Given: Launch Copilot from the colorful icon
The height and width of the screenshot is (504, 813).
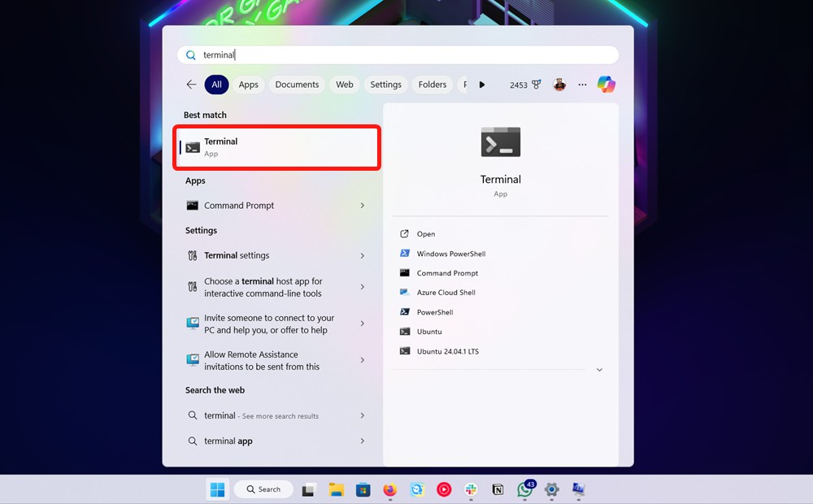Looking at the screenshot, I should pos(606,84).
